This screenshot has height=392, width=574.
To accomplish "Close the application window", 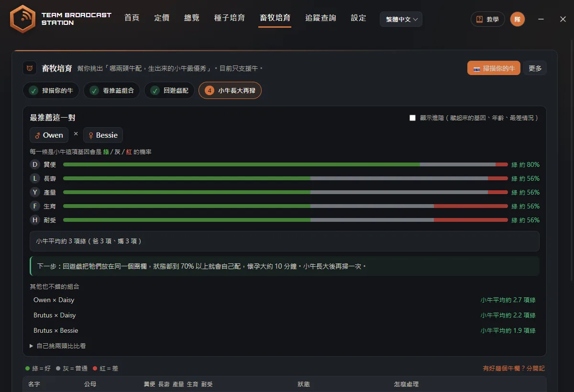I will point(563,19).
